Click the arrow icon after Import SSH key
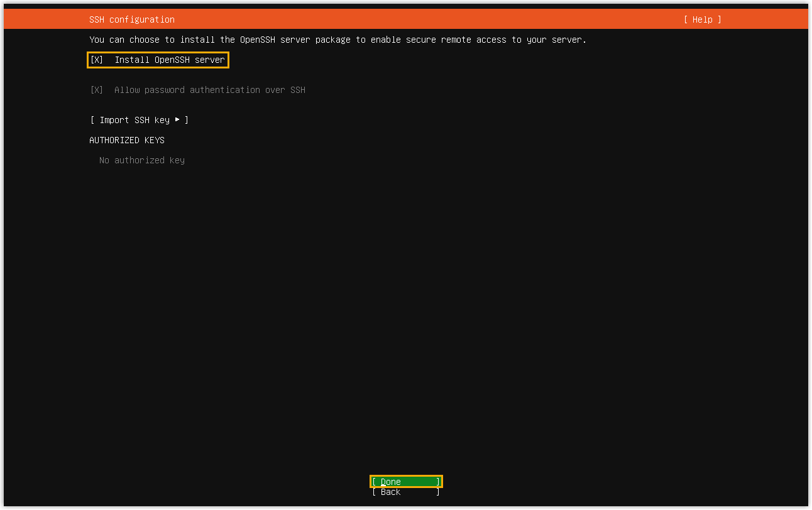Screen dimensions: 812x510 point(177,119)
